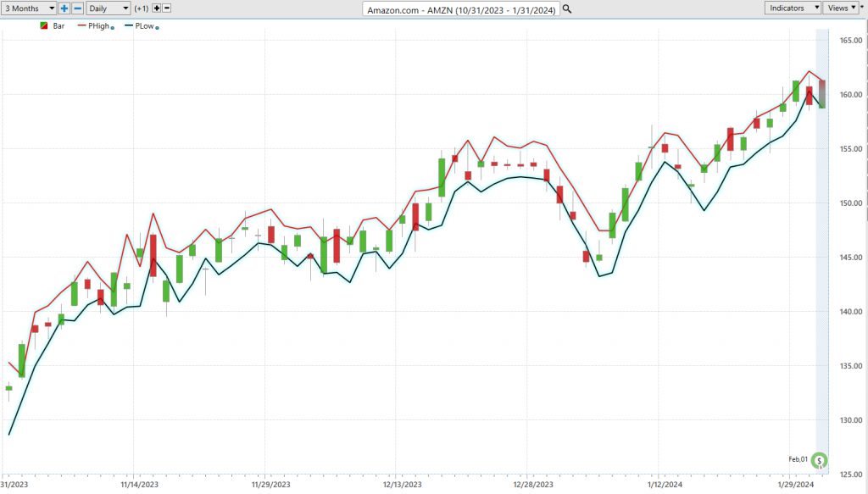The width and height of the screenshot is (868, 494).
Task: Click the small dot next to PLow
Action: [x=157, y=28]
